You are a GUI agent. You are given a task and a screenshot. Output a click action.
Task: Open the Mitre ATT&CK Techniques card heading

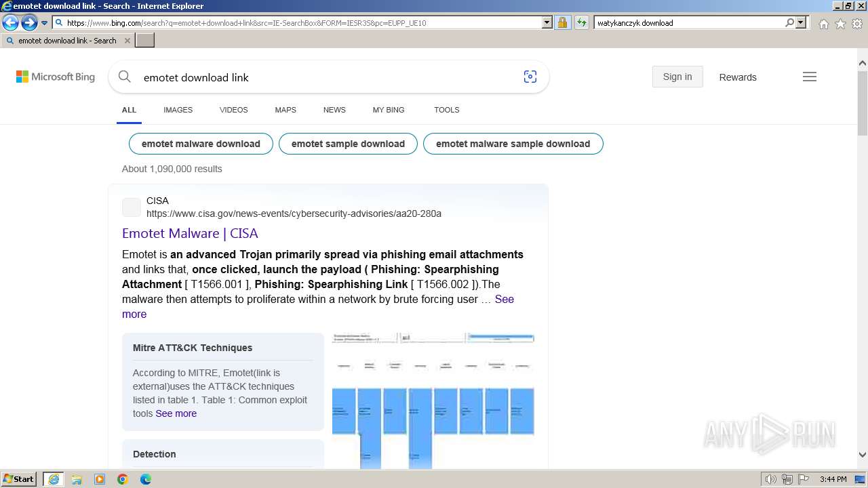pos(193,348)
